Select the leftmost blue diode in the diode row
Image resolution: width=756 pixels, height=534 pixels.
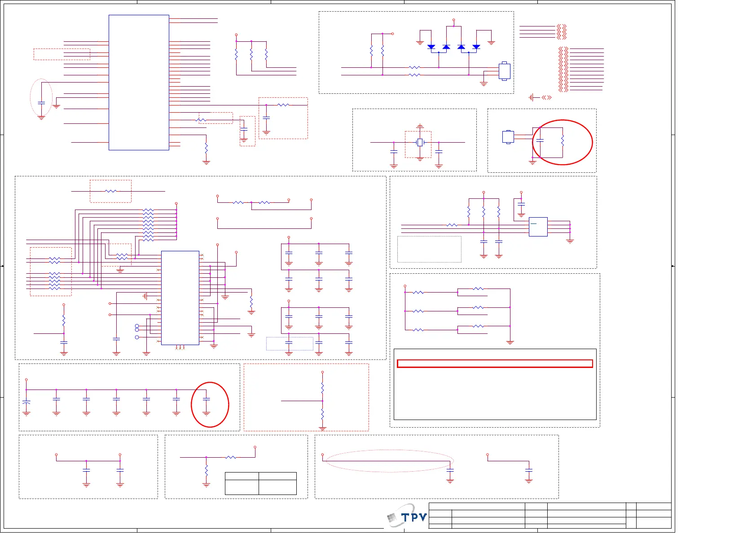(x=431, y=47)
